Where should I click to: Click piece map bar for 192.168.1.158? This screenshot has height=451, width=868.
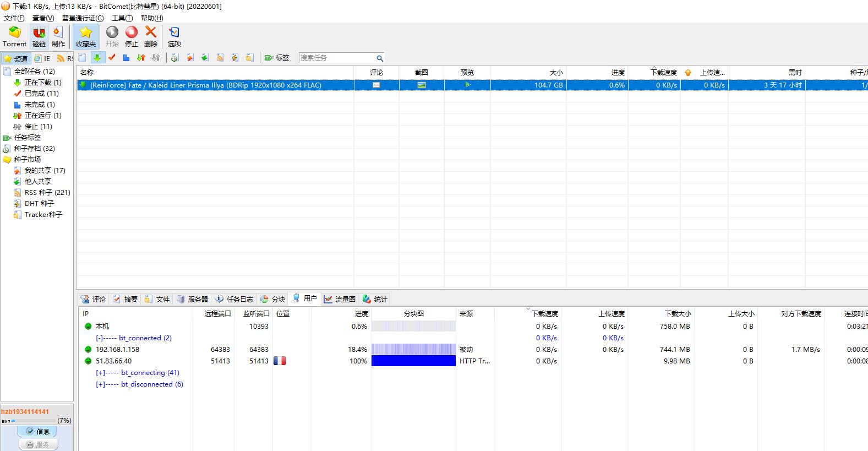point(413,350)
